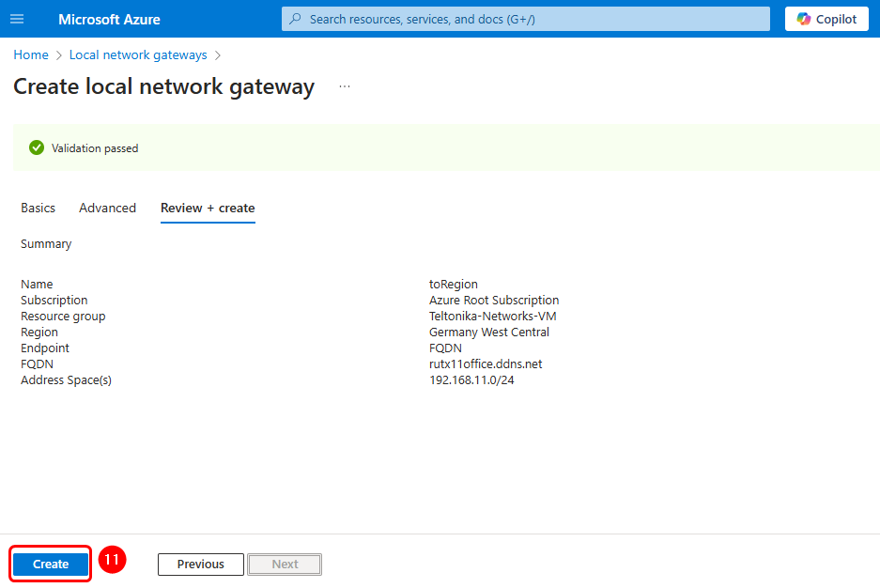Viewport: 880px width, 588px height.
Task: Click the chevron after Home breadcrumb
Action: (58, 55)
